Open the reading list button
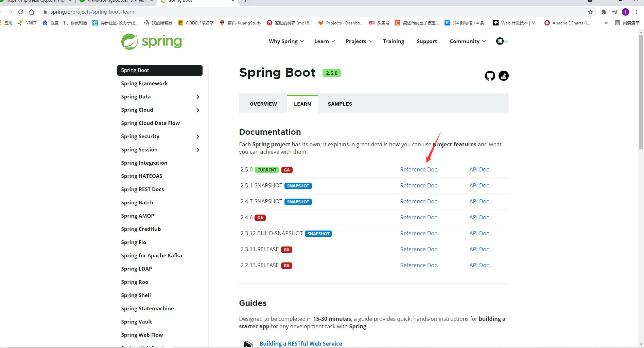644x348 pixels. point(627,23)
